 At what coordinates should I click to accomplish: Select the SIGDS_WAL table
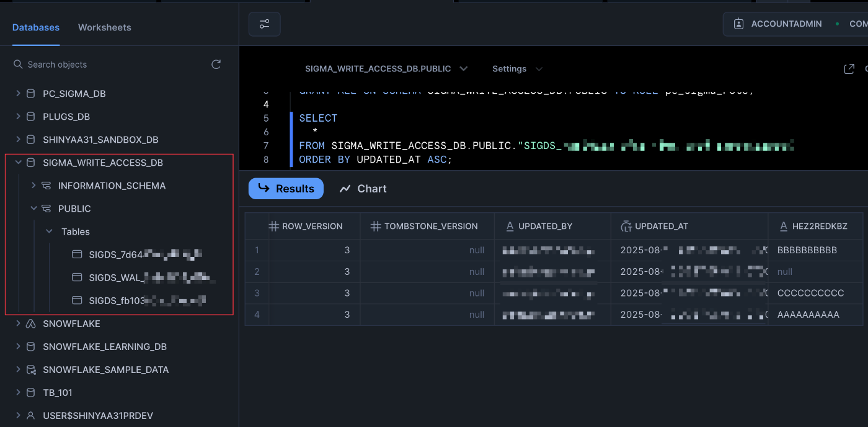(x=153, y=277)
